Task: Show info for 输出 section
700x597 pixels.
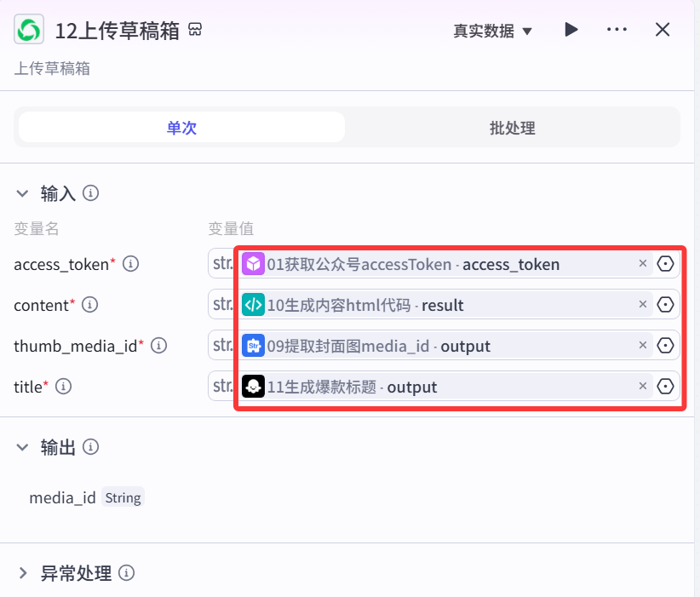Action: coord(90,447)
